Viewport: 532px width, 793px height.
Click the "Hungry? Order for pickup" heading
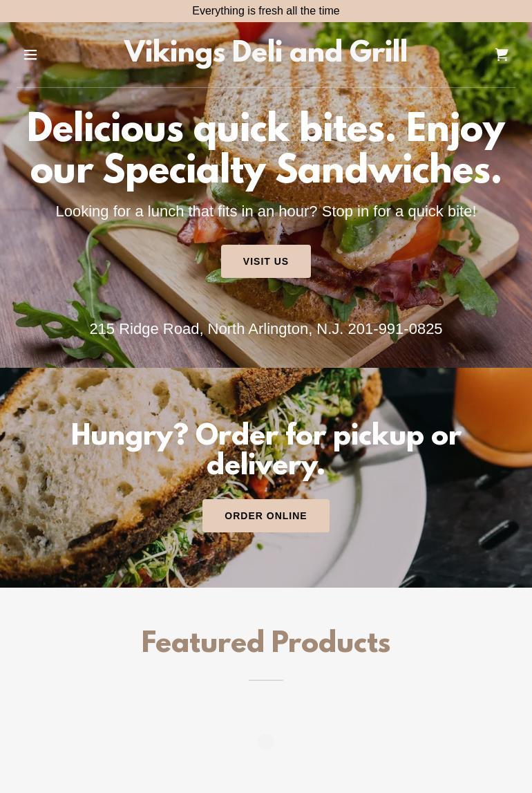(266, 449)
